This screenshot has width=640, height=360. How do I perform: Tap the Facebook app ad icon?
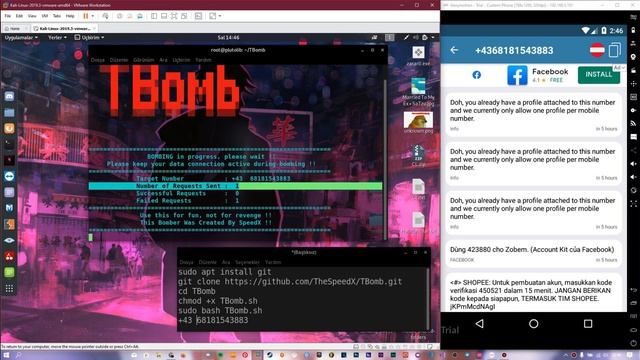[517, 76]
